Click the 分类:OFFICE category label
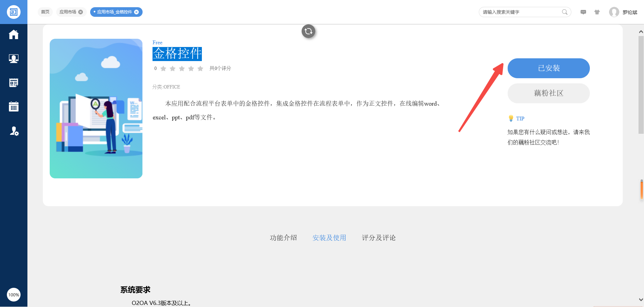This screenshot has width=644, height=307. [166, 87]
